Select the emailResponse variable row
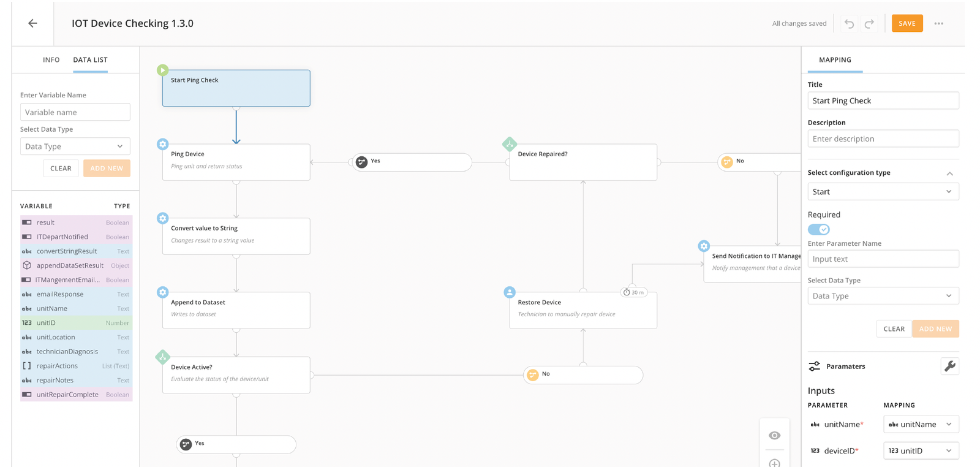 (77, 294)
